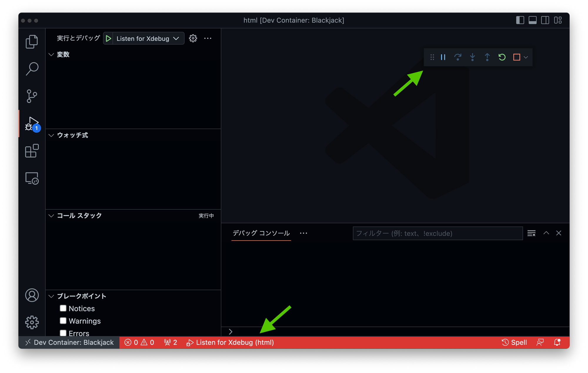Open the Listen for Xdebug configuration dropdown
Image resolution: width=588 pixels, height=373 pixels.
[176, 38]
